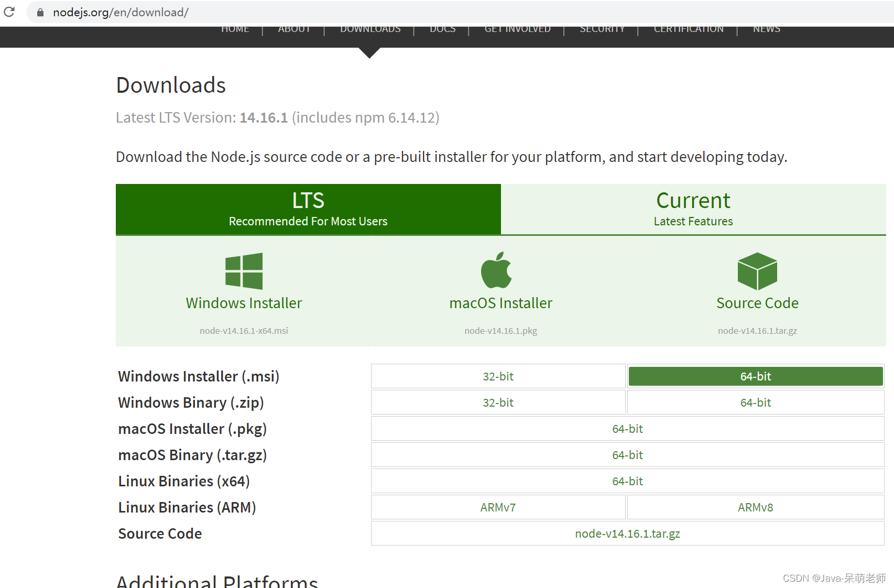Click the Windows logo installer icon
Screen dimensions: 894x588
click(244, 271)
